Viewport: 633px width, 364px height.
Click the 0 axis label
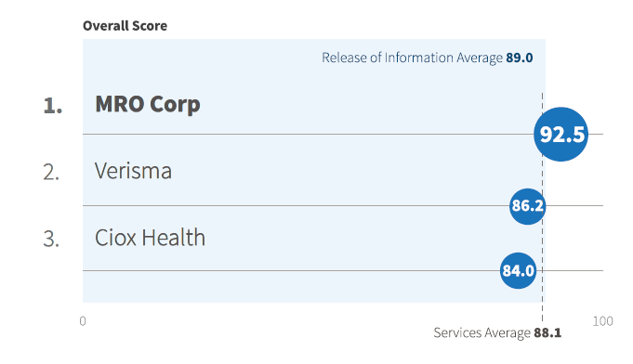click(x=83, y=321)
